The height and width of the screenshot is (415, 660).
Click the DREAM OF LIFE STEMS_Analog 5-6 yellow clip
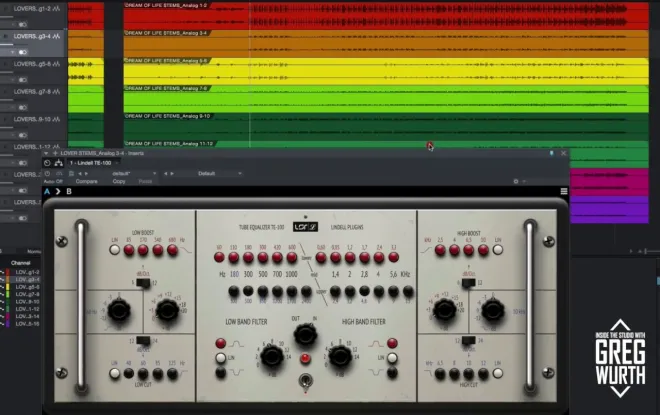click(386, 71)
